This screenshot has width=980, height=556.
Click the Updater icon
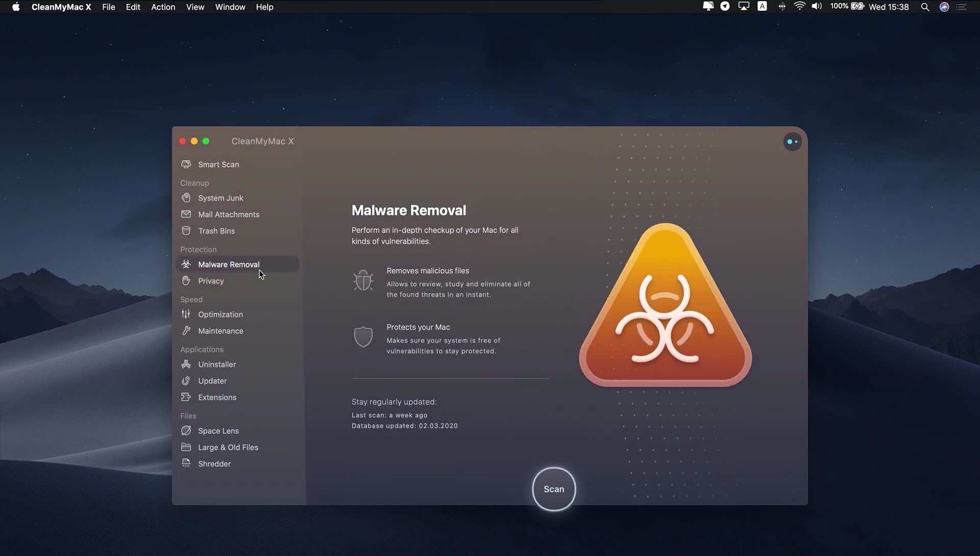[186, 381]
